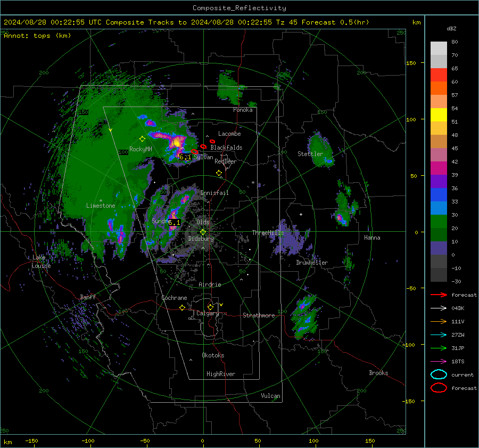
Task: Click the Banff label
Action: [88, 297]
